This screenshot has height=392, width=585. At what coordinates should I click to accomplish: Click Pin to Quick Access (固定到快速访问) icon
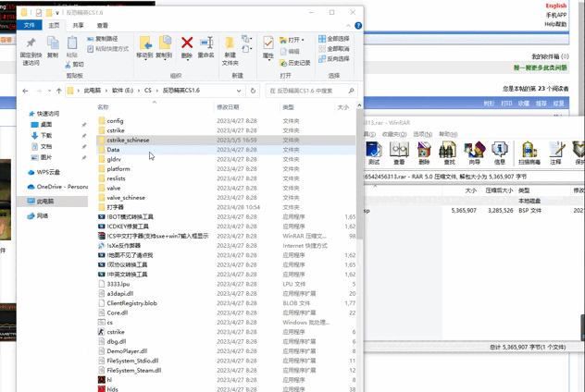point(31,47)
